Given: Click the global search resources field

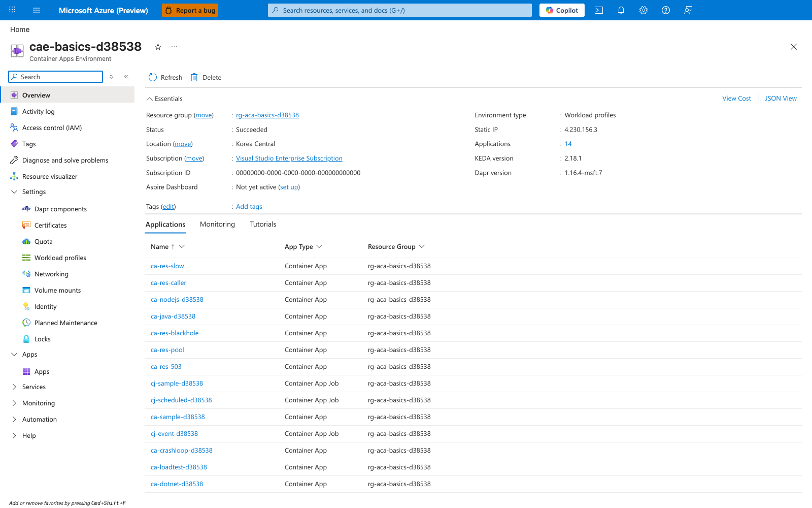Looking at the screenshot, I should click(x=400, y=10).
